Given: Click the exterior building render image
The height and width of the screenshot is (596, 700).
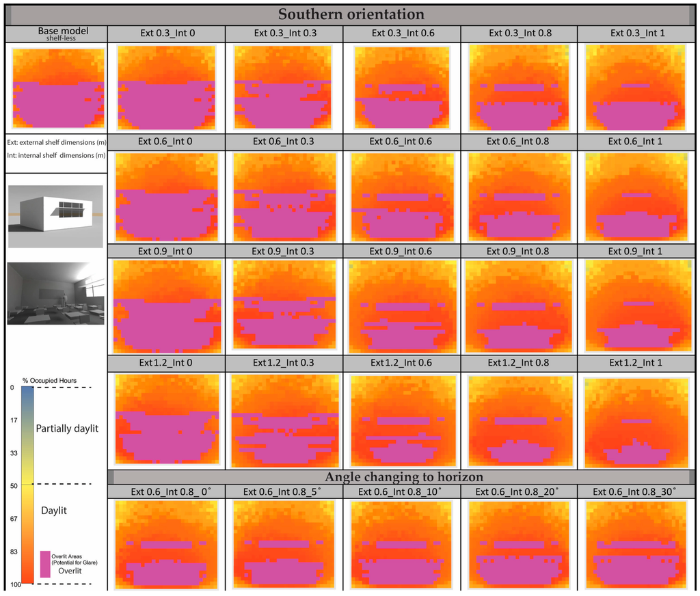Looking at the screenshot, I should (56, 215).
